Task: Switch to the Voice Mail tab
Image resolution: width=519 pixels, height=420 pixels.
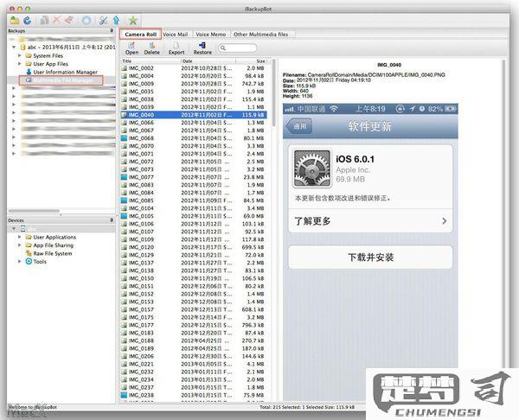Action: coord(175,34)
